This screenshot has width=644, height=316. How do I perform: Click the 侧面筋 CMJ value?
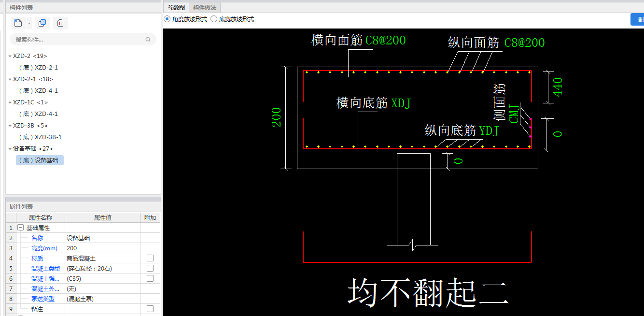tap(514, 113)
